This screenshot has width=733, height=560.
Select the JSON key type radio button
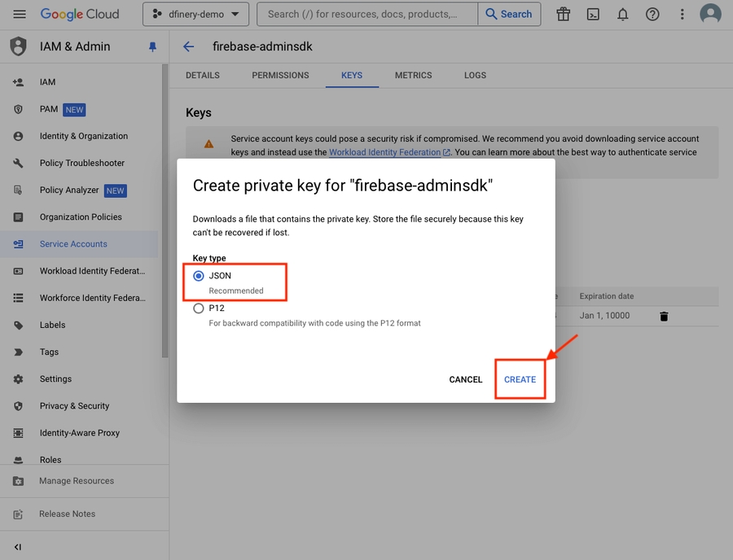(199, 276)
